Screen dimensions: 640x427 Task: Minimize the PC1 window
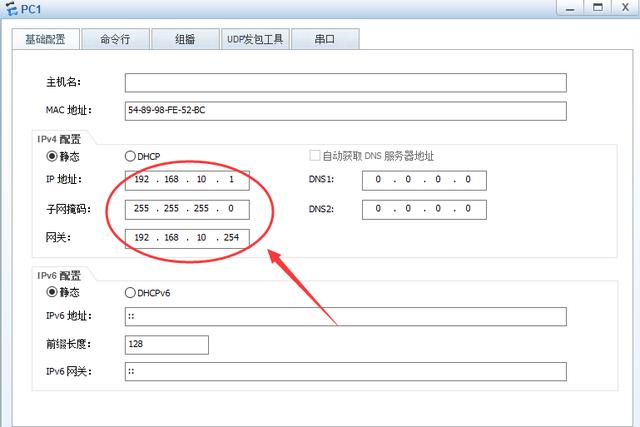(570, 8)
